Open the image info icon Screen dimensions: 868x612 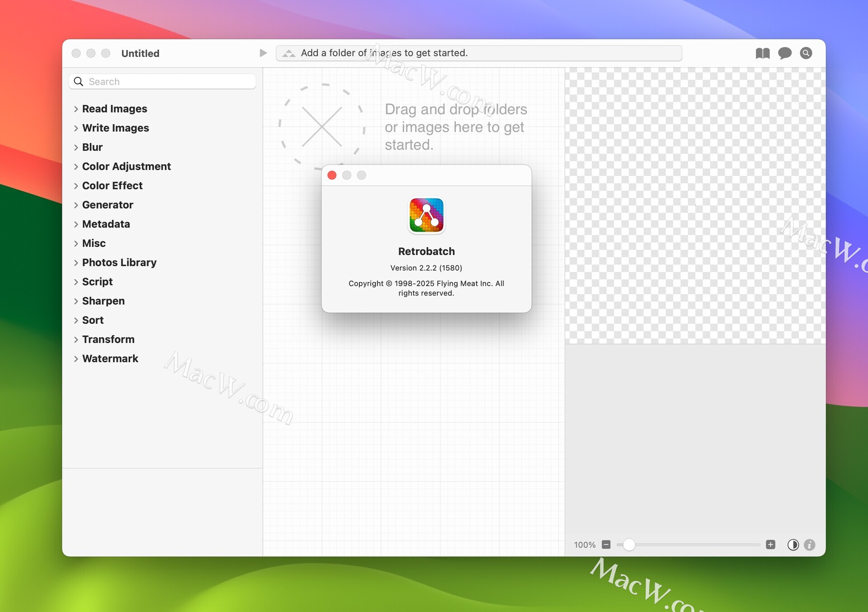810,545
